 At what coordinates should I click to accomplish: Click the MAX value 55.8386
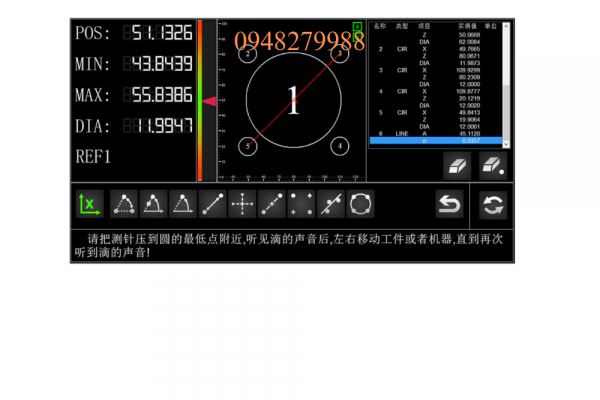pyautogui.click(x=162, y=95)
